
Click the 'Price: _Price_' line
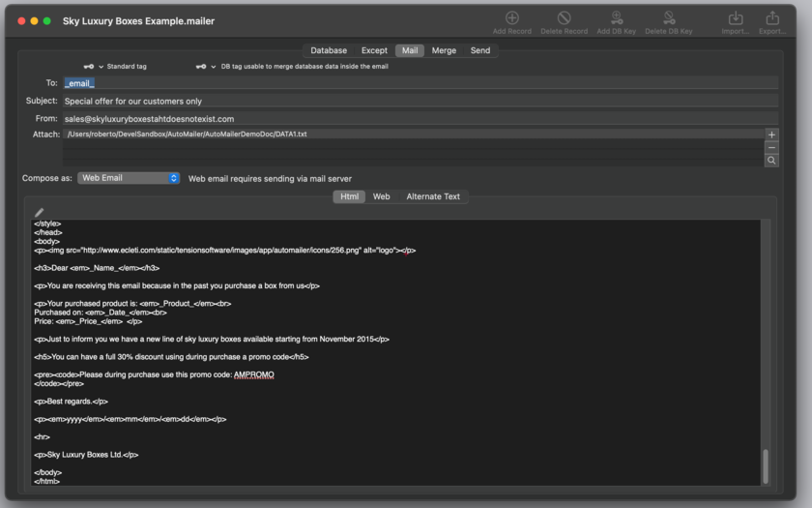pos(88,321)
